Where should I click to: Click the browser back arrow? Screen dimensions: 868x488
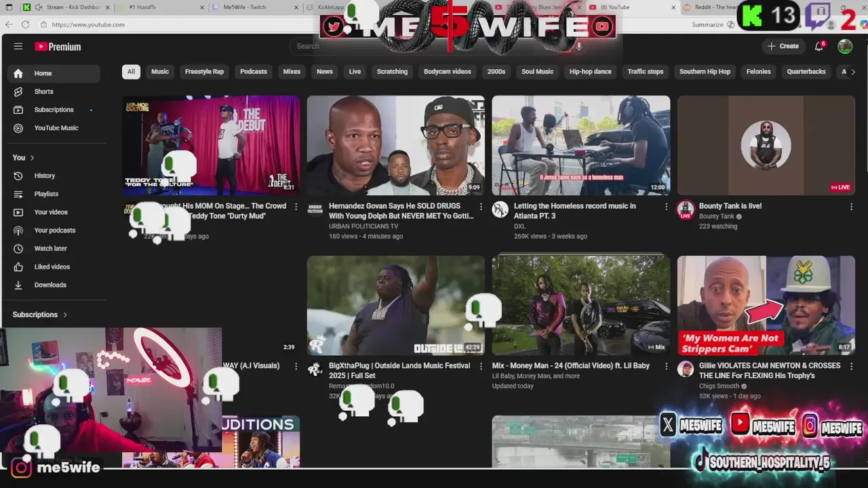9,24
